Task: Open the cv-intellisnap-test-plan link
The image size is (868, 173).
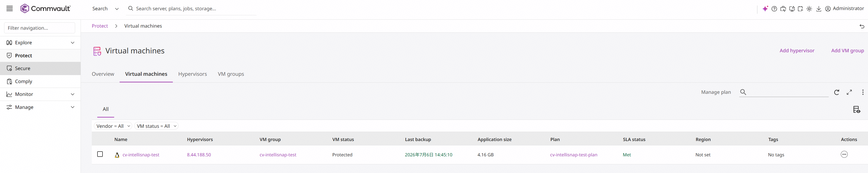Action: click(x=573, y=155)
